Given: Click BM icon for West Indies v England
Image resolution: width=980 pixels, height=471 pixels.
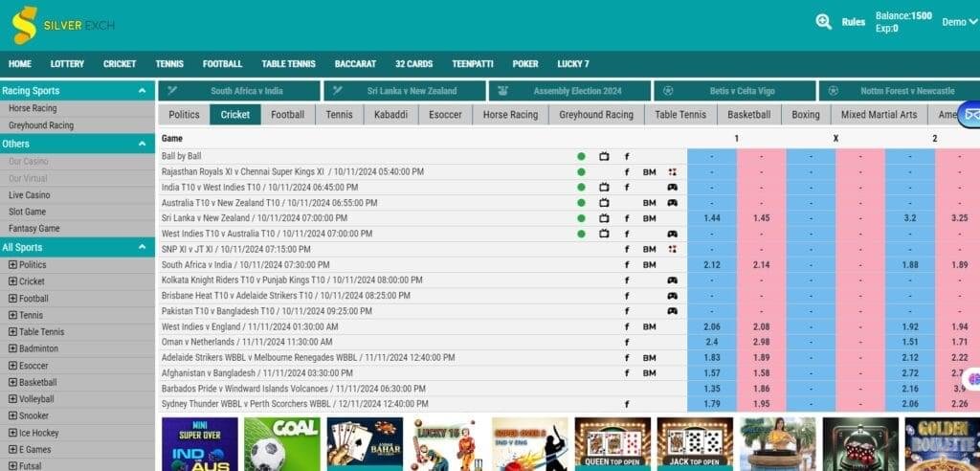Looking at the screenshot, I should [650, 326].
